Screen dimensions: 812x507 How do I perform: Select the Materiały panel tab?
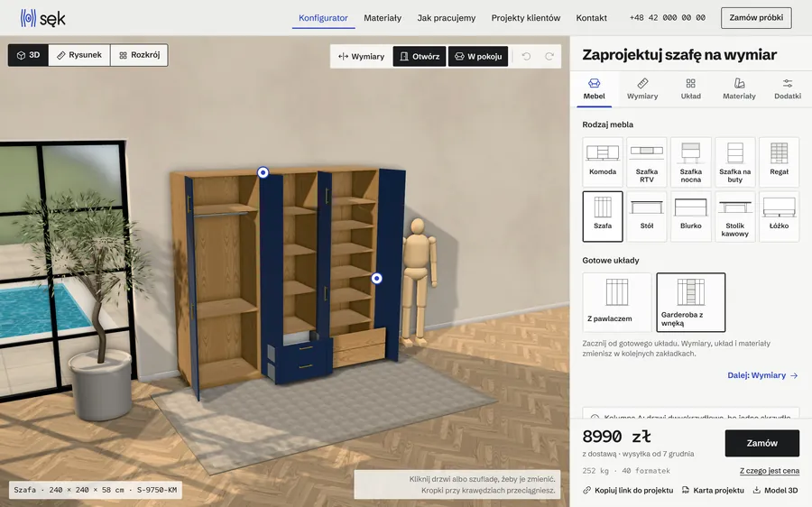[x=739, y=89]
